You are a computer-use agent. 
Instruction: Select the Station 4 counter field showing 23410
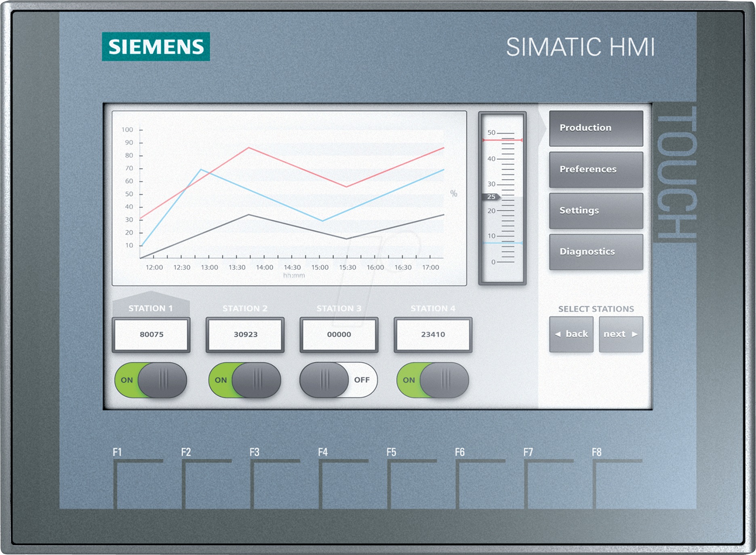pyautogui.click(x=433, y=334)
